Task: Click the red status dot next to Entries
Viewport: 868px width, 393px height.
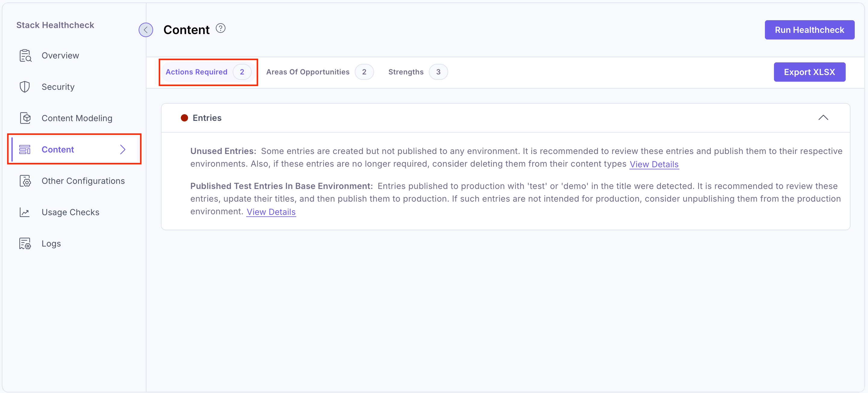Action: (x=184, y=118)
